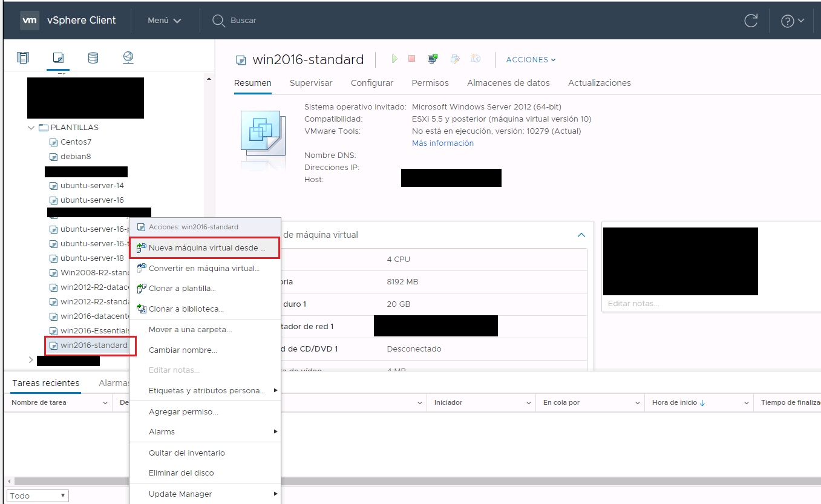Choose Eliminar del disco
Image resolution: width=821 pixels, height=504 pixels.
[205, 473]
